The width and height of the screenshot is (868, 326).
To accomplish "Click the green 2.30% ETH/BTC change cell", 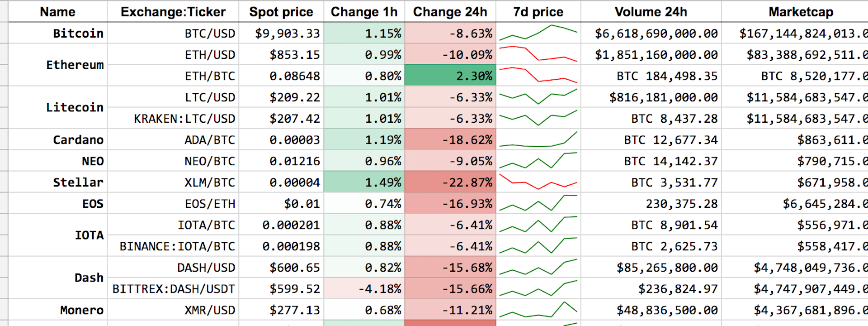I will pos(450,76).
